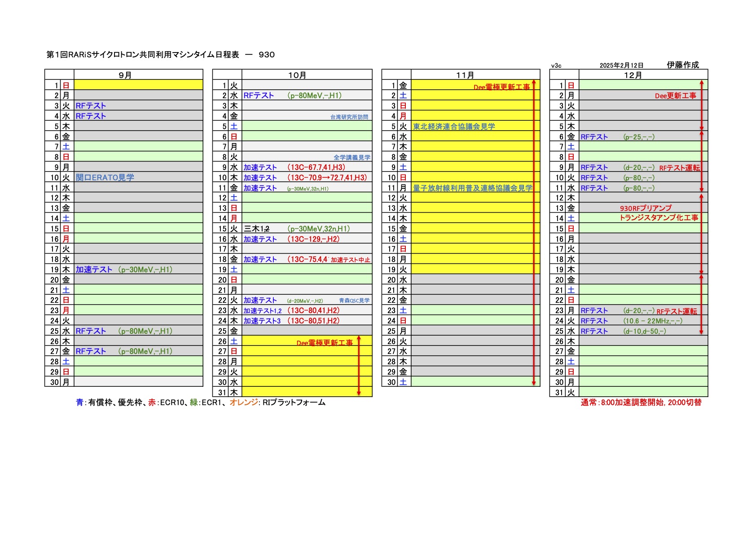Click the オレンジ: RIプラットフォーム legend text
756x534 pixels.
[x=277, y=403]
